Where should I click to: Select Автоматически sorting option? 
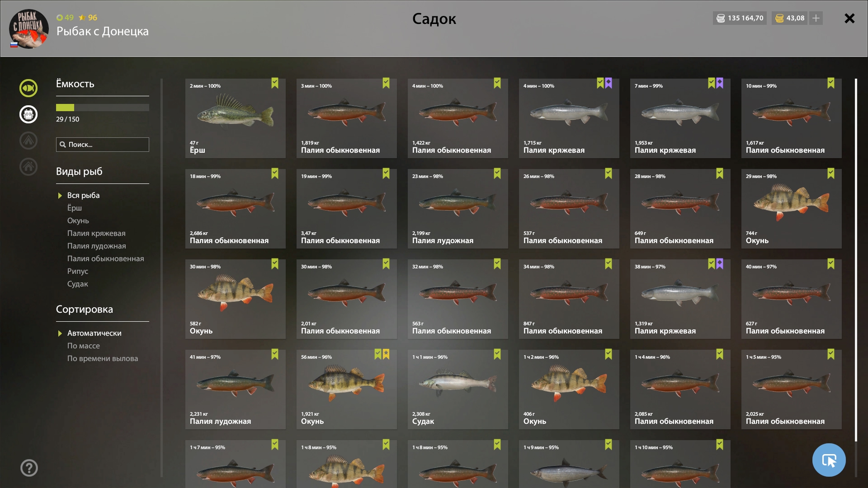tap(94, 333)
